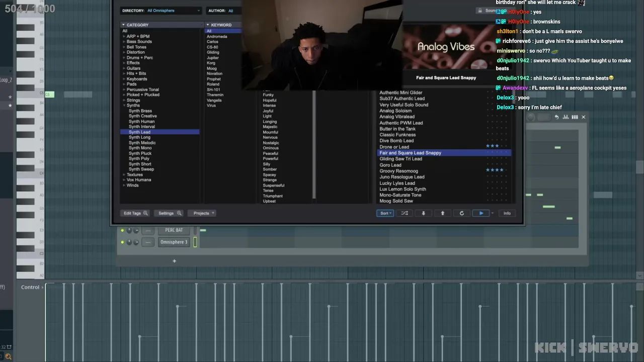Select the All keyword entry
The width and height of the screenshot is (644, 362).
click(x=223, y=31)
